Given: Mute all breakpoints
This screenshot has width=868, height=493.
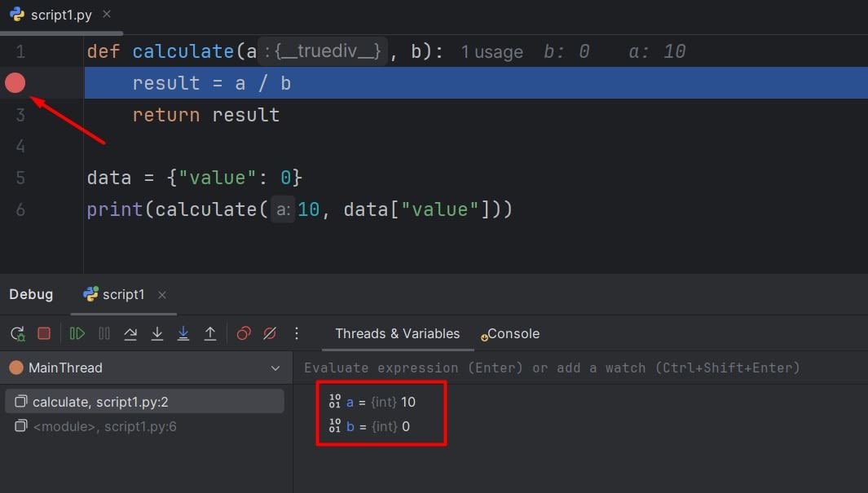Looking at the screenshot, I should coord(270,333).
